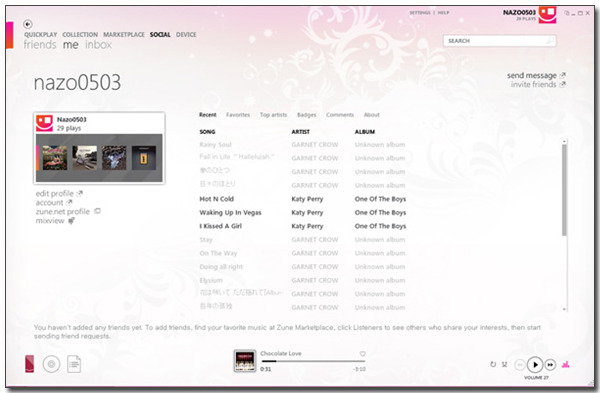Open mixview icon beside mixview link
The width and height of the screenshot is (600, 393).
(x=71, y=221)
